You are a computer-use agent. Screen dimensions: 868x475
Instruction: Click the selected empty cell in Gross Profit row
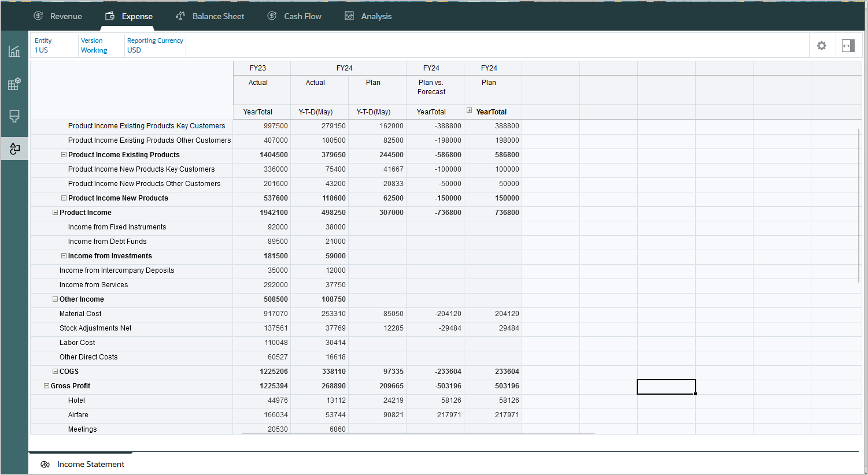pyautogui.click(x=666, y=387)
